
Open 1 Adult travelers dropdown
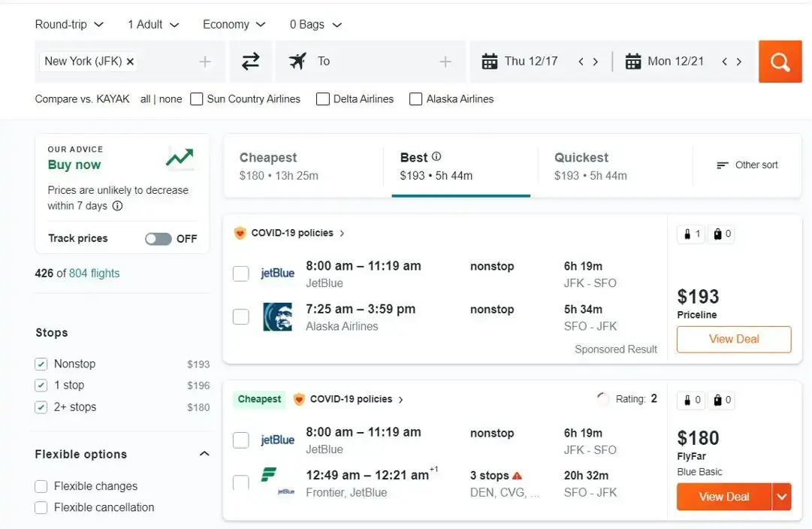(x=153, y=24)
